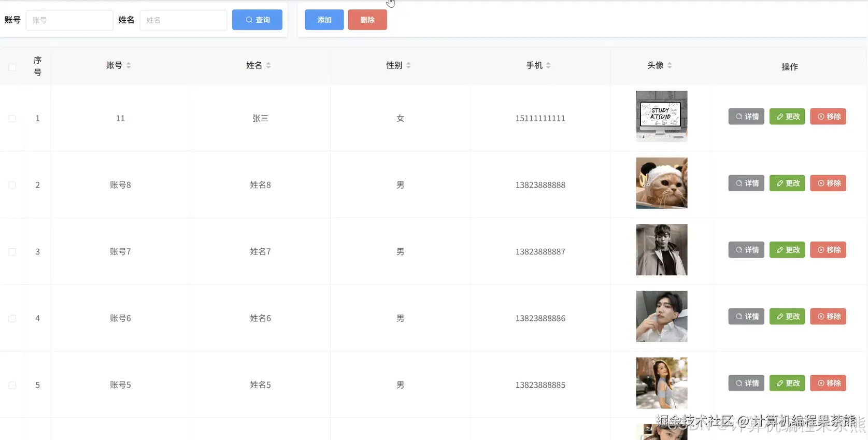This screenshot has width=868, height=440.
Task: Open 详情 for 账号6 row
Action: pyautogui.click(x=746, y=316)
